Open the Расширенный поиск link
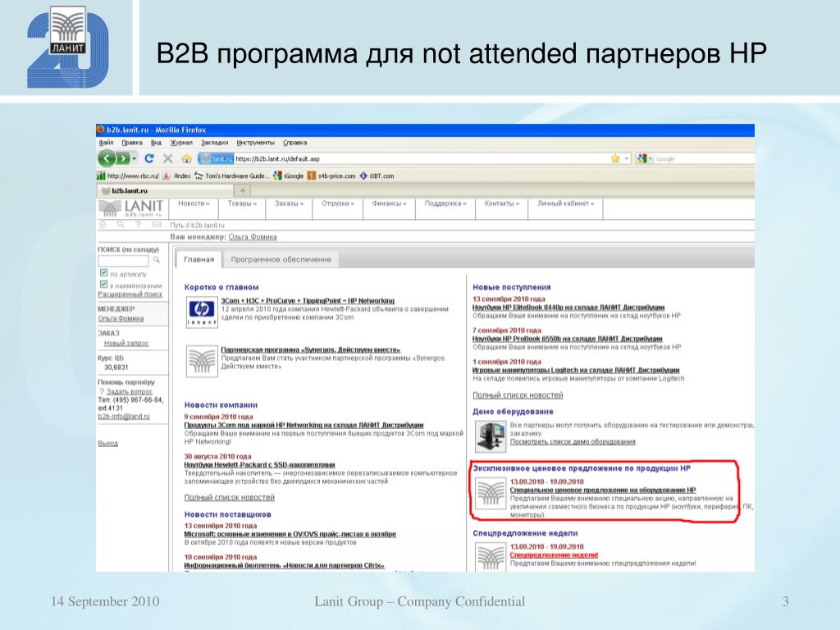 coord(130,294)
